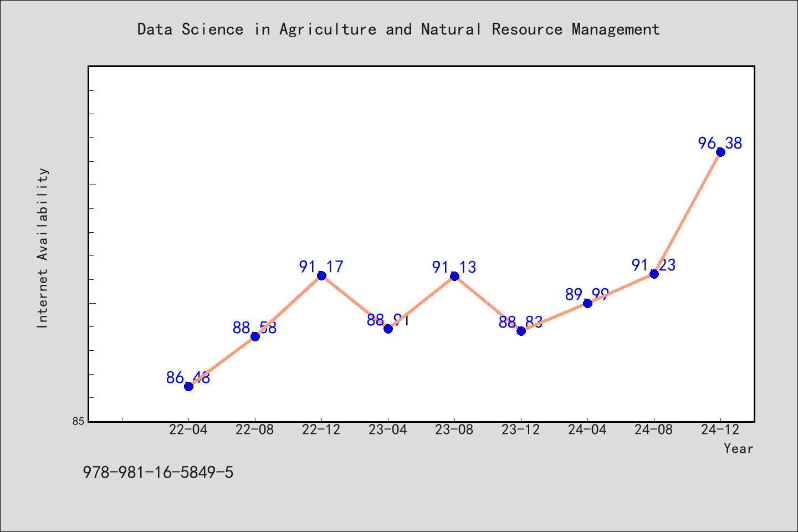Select the 23-08 x-axis tick label
This screenshot has height=532, width=798.
pyautogui.click(x=454, y=430)
